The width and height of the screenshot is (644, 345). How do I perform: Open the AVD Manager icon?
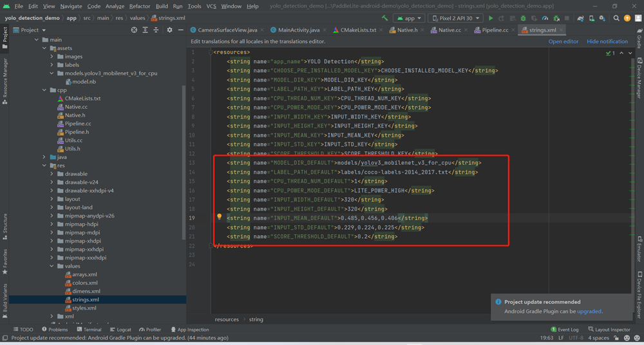coord(591,18)
